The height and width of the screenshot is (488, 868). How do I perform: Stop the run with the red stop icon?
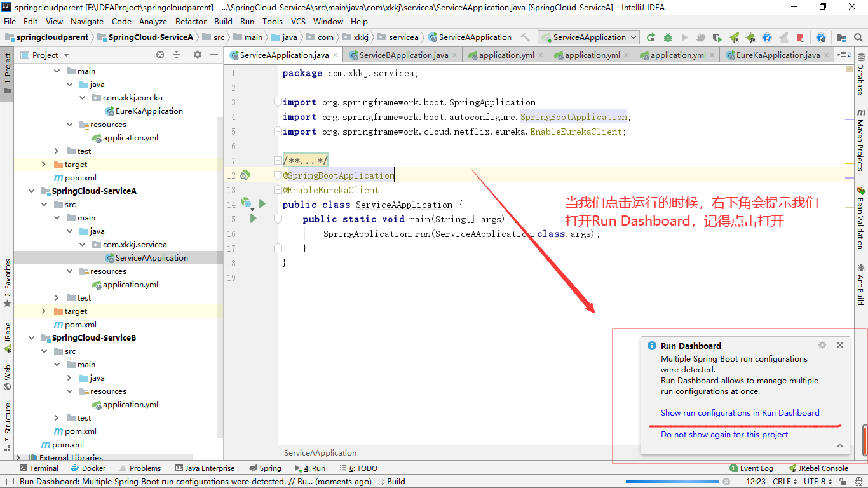(800, 37)
